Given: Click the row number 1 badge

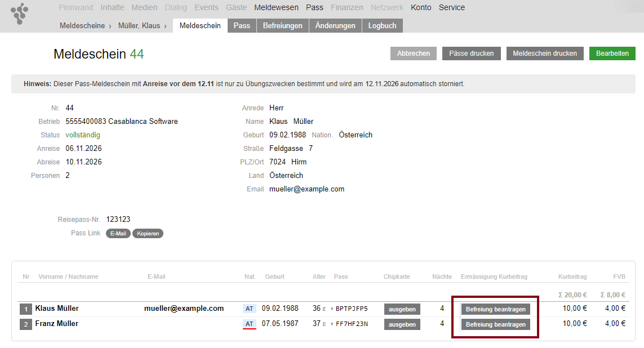Looking at the screenshot, I should coord(25,309).
